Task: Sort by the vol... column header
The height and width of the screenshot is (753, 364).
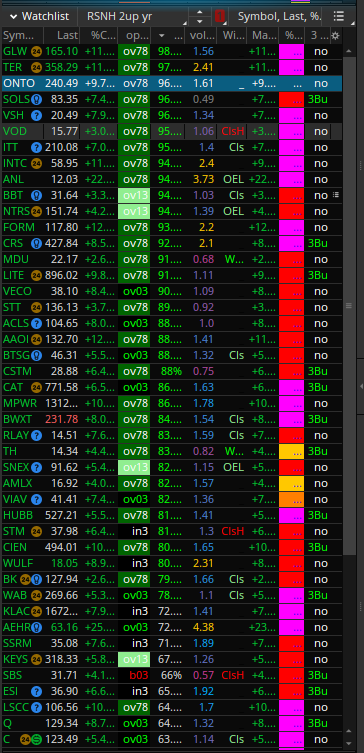Action: point(200,36)
